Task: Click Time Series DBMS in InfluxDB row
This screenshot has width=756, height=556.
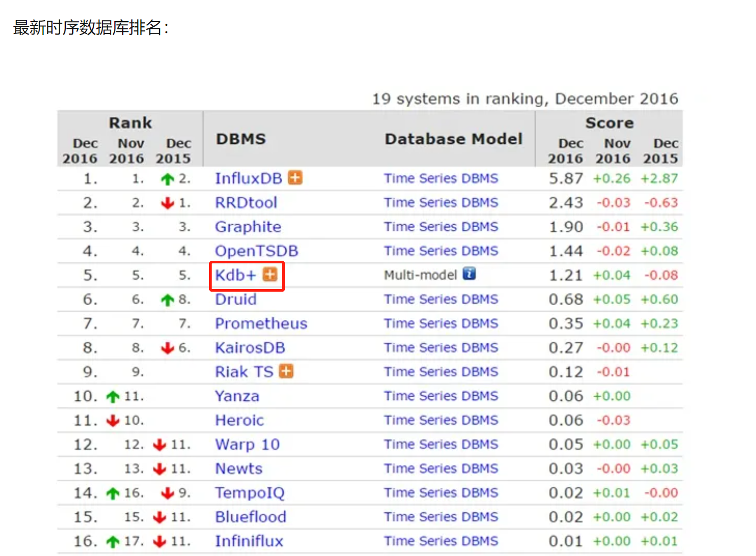Action: point(441,178)
